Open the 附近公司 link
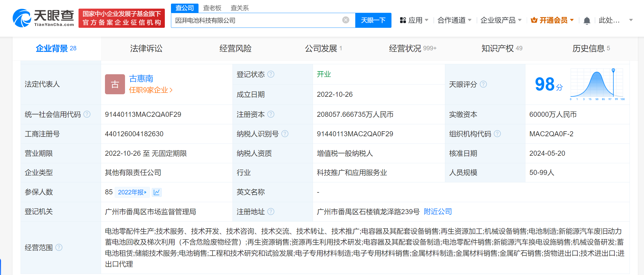 (437, 212)
